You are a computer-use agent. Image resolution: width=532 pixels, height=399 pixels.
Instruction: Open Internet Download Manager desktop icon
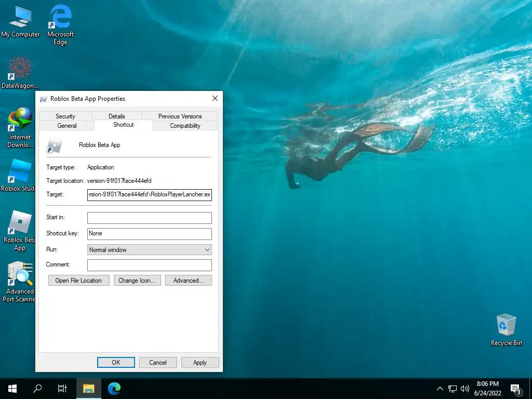[x=20, y=128]
